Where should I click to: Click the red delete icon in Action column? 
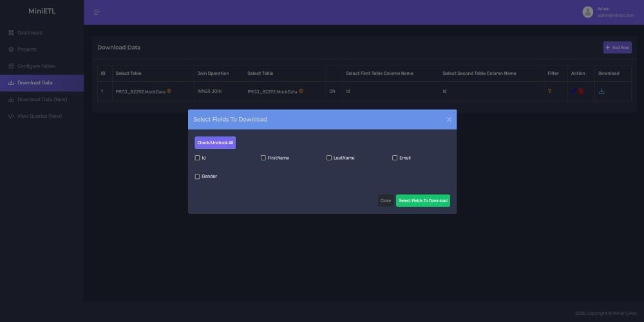581,91
